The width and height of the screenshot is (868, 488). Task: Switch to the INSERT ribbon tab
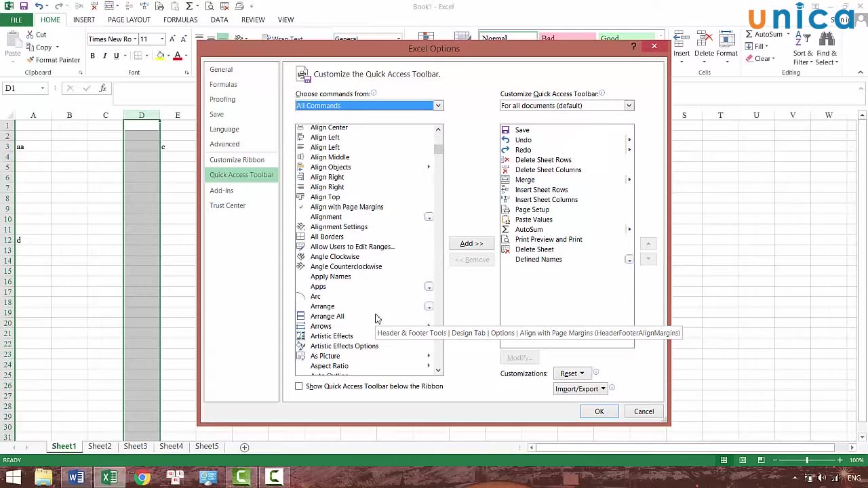pos(84,20)
